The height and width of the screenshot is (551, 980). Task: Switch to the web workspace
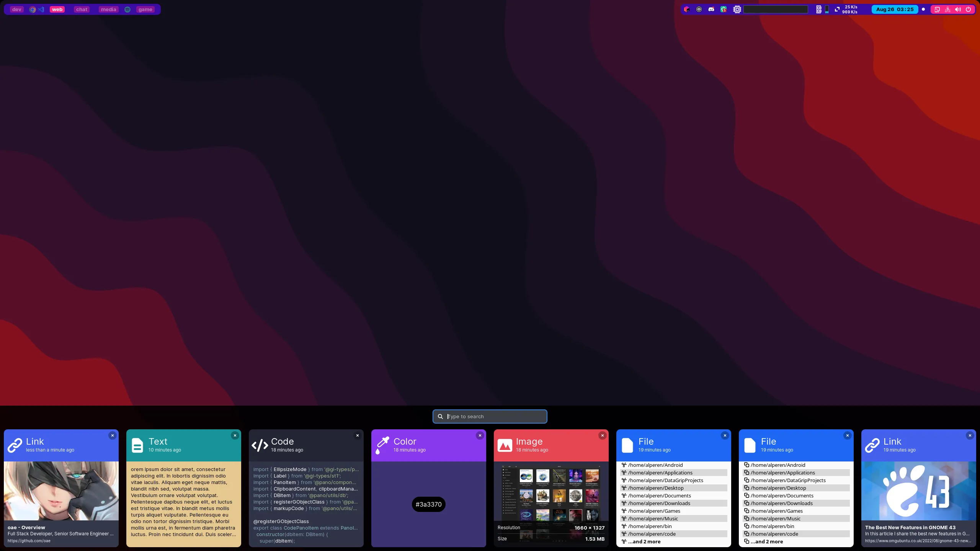tap(57, 9)
